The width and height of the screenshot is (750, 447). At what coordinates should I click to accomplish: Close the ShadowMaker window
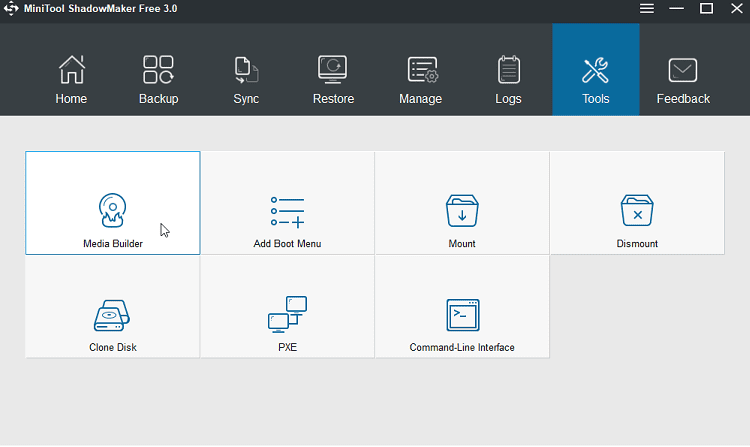pos(737,9)
